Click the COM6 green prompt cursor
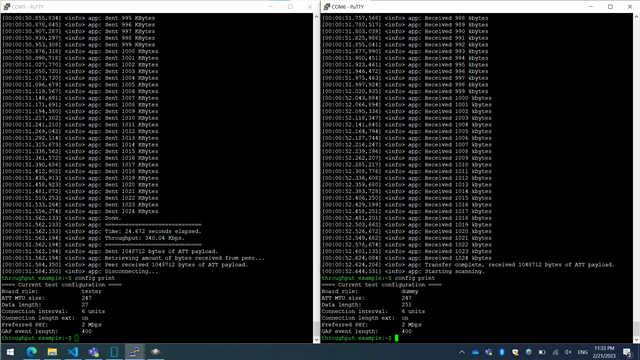 (396, 338)
